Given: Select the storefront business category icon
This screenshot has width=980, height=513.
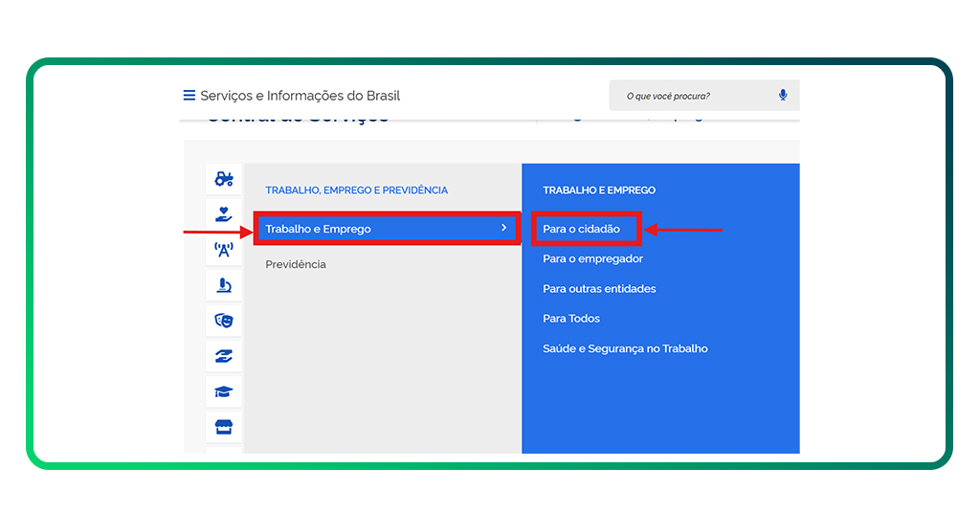Looking at the screenshot, I should [224, 426].
